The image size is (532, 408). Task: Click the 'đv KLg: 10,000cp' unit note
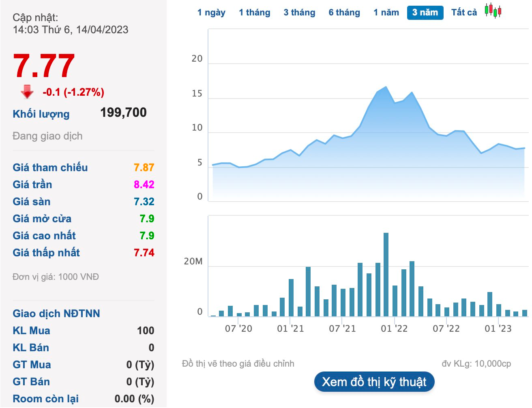(x=476, y=363)
